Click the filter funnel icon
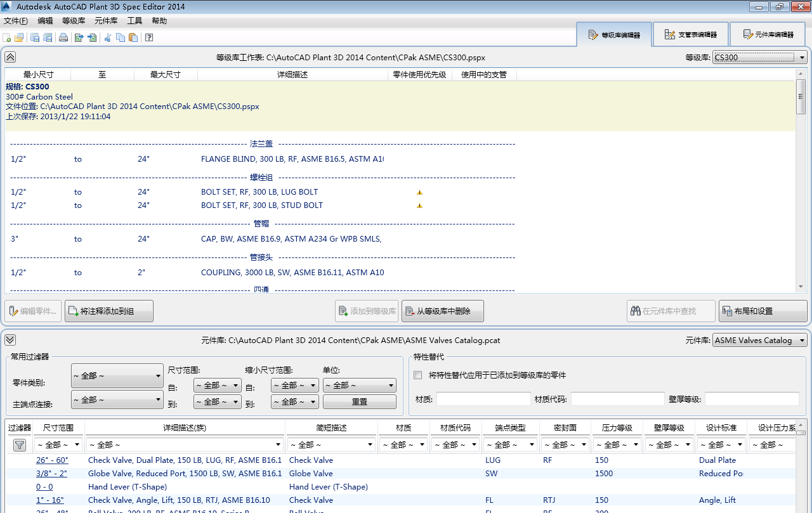The width and height of the screenshot is (812, 513). tap(20, 445)
